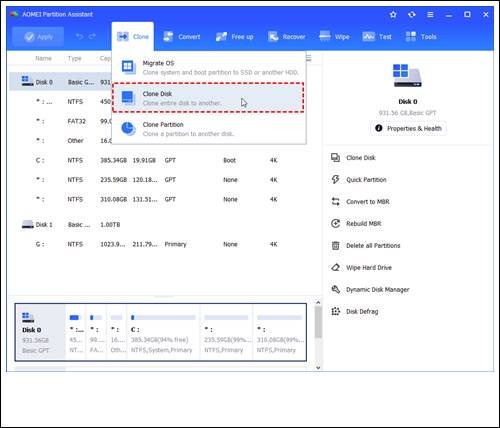Click the Wipe toolbar icon
This screenshot has width=500, height=428.
click(325, 36)
